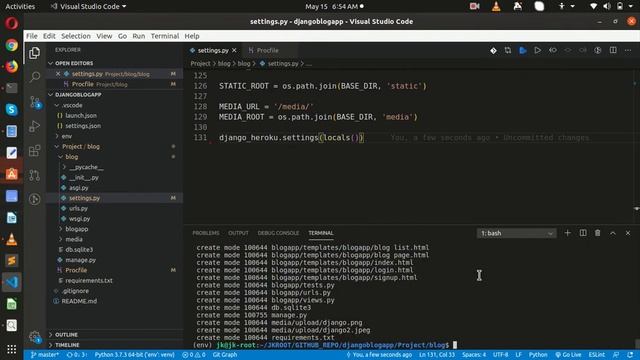
Task: Switch to the Problems panel tab
Action: click(x=206, y=233)
